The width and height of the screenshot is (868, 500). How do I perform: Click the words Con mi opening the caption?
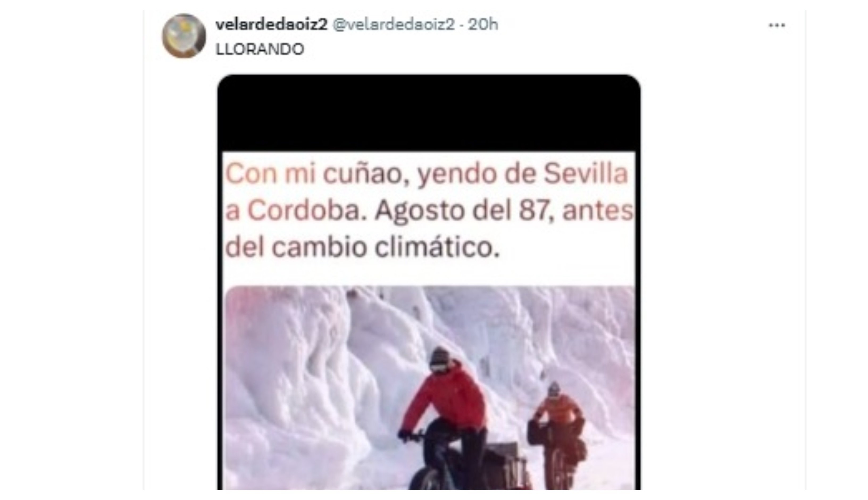270,173
